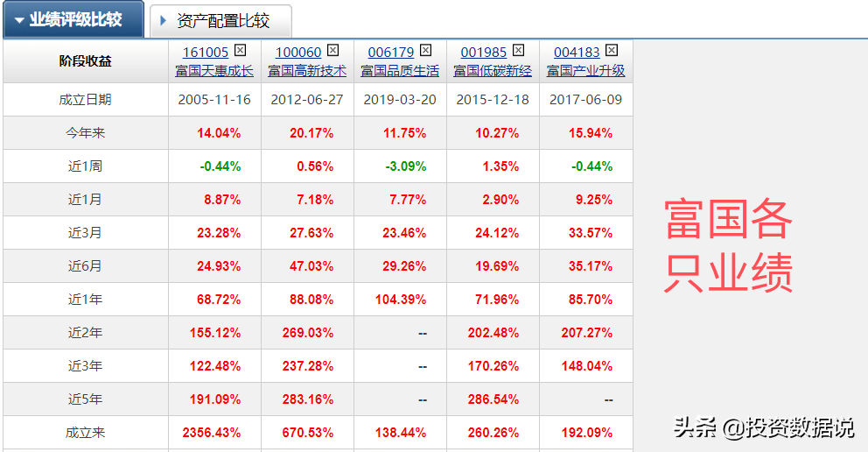The height and width of the screenshot is (452, 868).
Task: Remove fund 161005 with its close icon
Action: click(x=240, y=51)
